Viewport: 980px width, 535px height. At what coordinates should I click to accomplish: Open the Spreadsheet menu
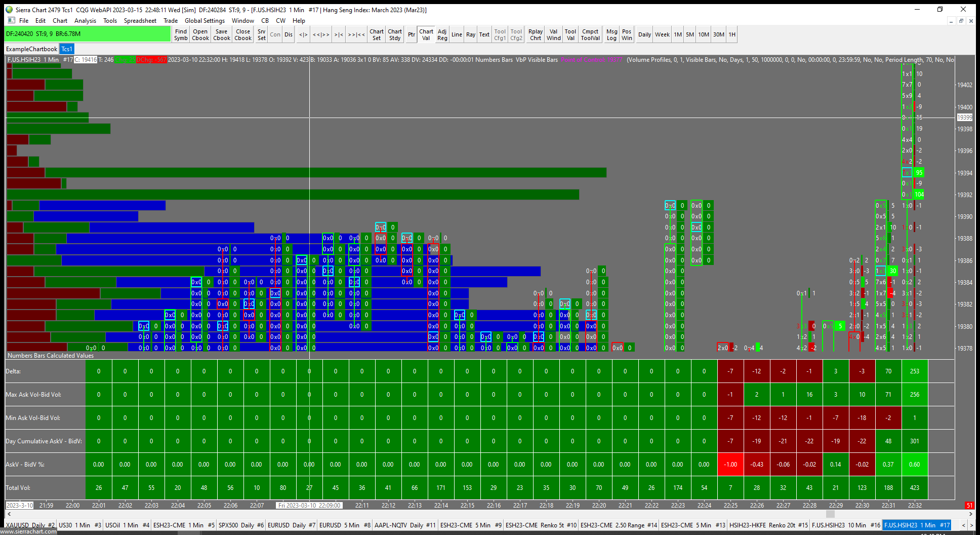tap(140, 21)
